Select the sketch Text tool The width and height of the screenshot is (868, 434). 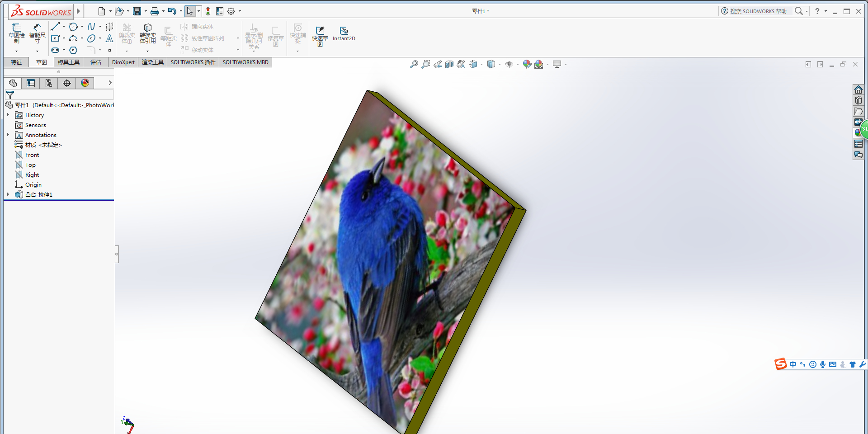point(109,38)
